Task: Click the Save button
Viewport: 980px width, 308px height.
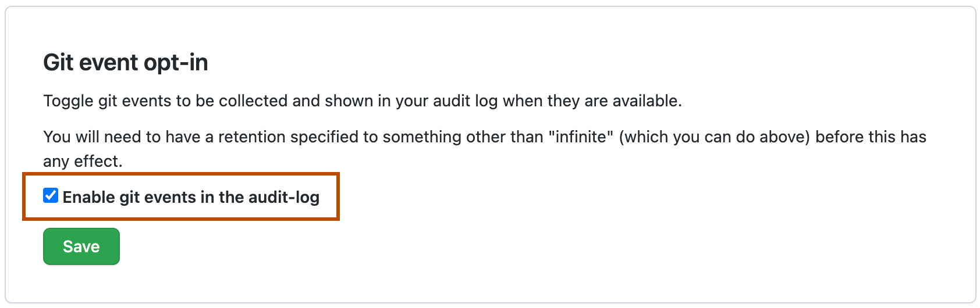Action: click(x=81, y=246)
